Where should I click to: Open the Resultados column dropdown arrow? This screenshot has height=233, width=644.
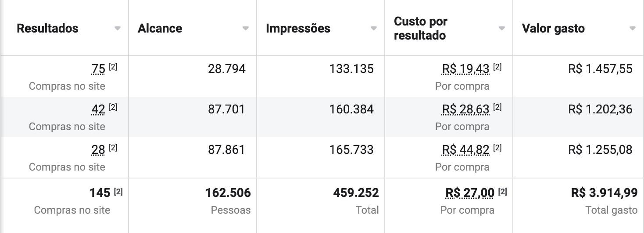[117, 29]
